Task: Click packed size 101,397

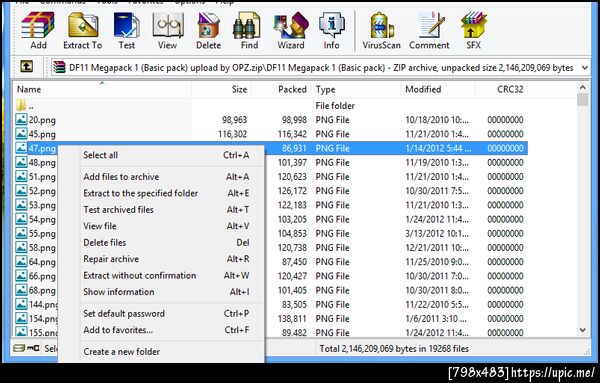Action: (292, 162)
